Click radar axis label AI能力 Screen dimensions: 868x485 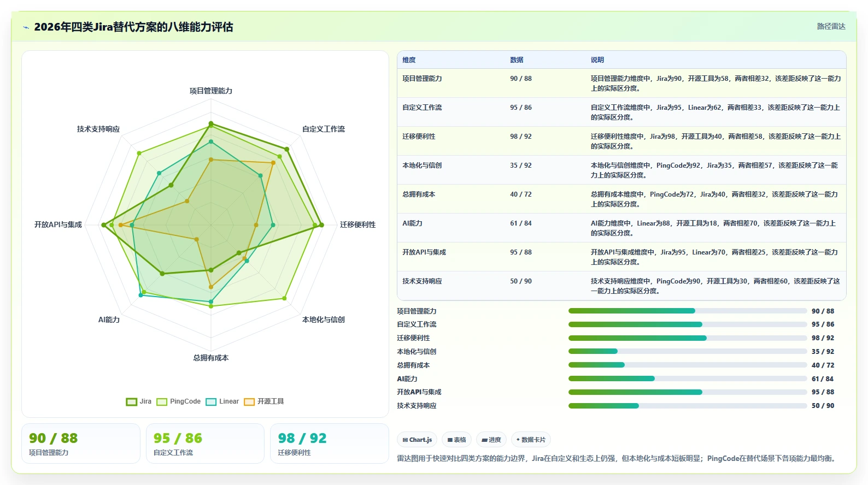pos(109,320)
